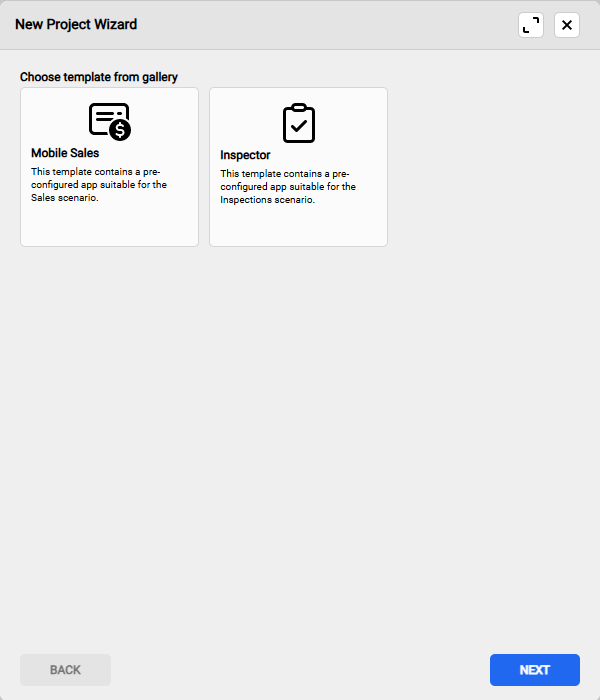Click the card lines on the Mobile Sales icon
The height and width of the screenshot is (700, 600).
point(104,117)
